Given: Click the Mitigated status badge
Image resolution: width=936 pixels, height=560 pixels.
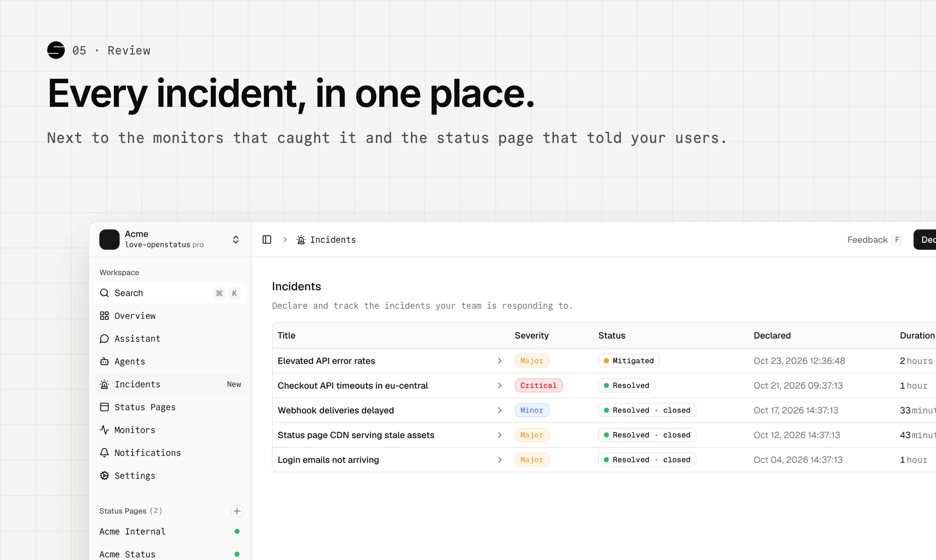Looking at the screenshot, I should 629,361.
